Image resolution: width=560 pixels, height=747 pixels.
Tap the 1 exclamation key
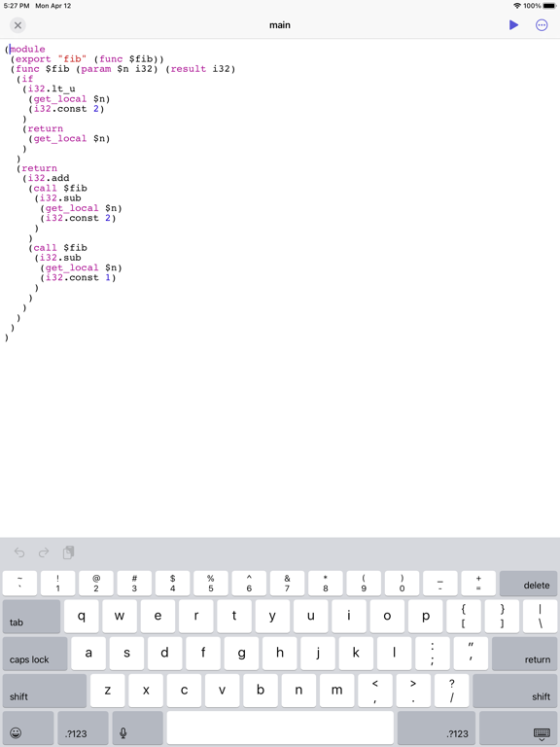point(57,584)
